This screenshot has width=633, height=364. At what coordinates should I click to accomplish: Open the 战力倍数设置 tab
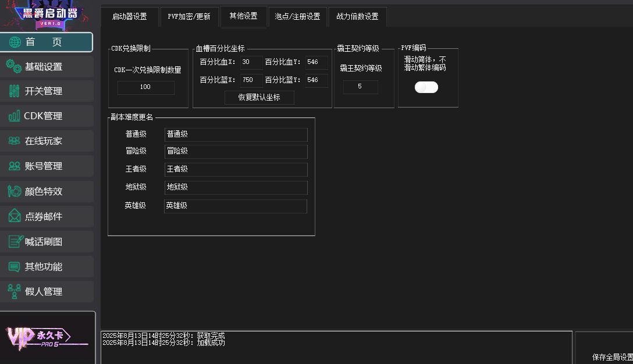tap(357, 17)
